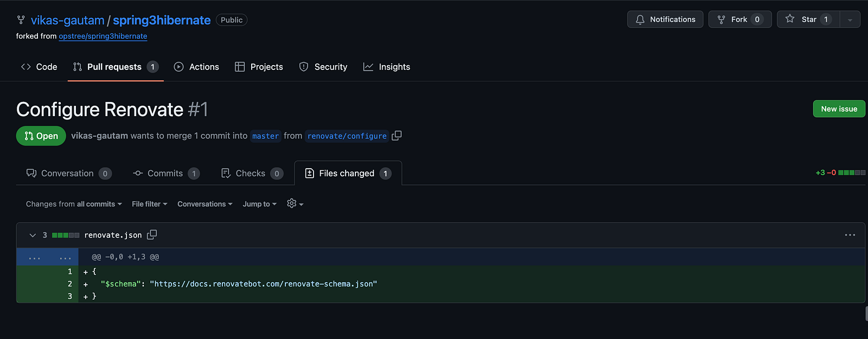Open the Commits tab
Viewport: 868px width, 339px height.
166,174
